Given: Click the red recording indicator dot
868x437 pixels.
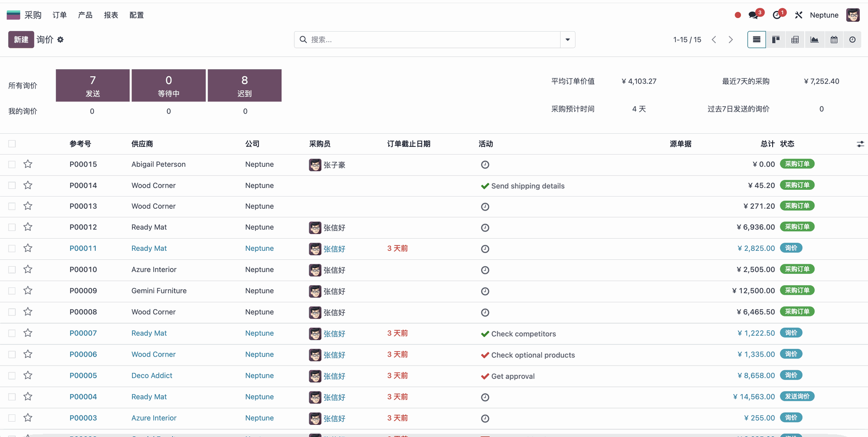Looking at the screenshot, I should [x=738, y=15].
